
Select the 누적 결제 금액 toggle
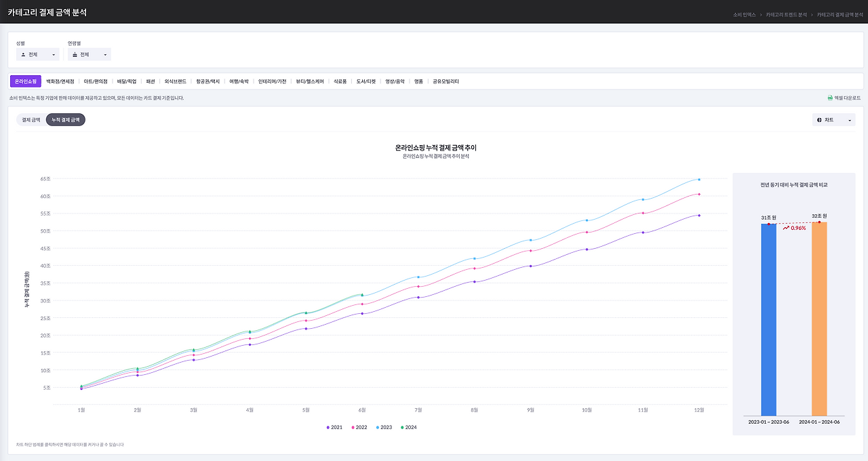click(66, 119)
